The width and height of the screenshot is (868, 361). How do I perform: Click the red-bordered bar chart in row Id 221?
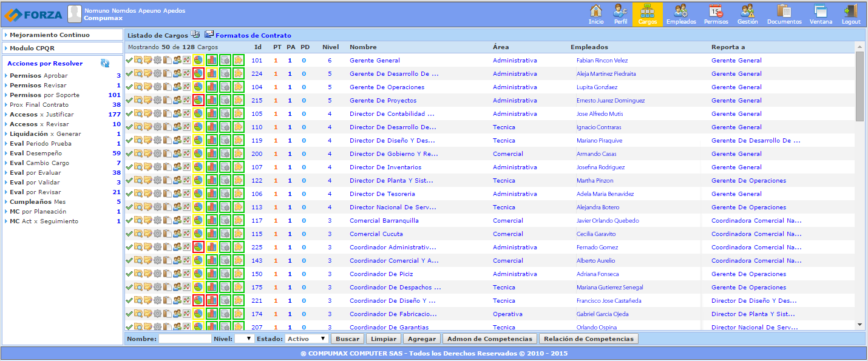[x=212, y=300]
